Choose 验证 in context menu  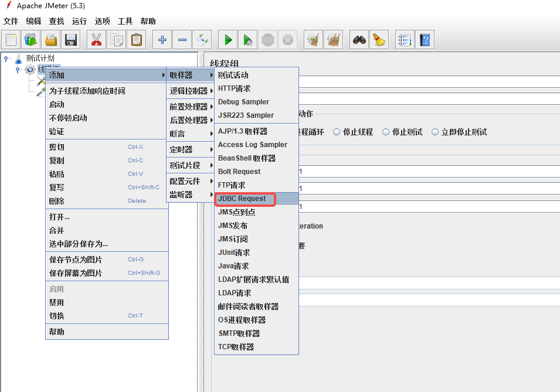click(x=107, y=131)
